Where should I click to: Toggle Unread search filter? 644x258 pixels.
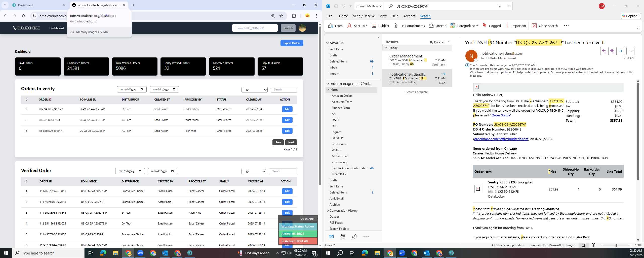[x=438, y=26]
